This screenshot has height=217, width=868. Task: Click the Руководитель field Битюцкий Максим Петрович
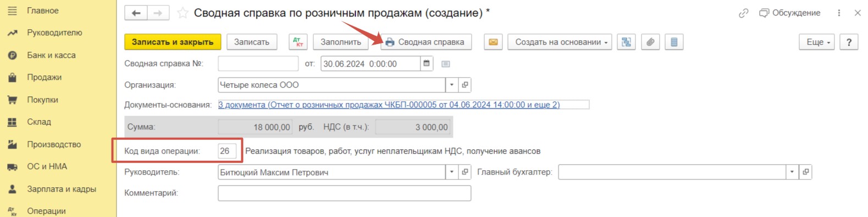[331, 172]
